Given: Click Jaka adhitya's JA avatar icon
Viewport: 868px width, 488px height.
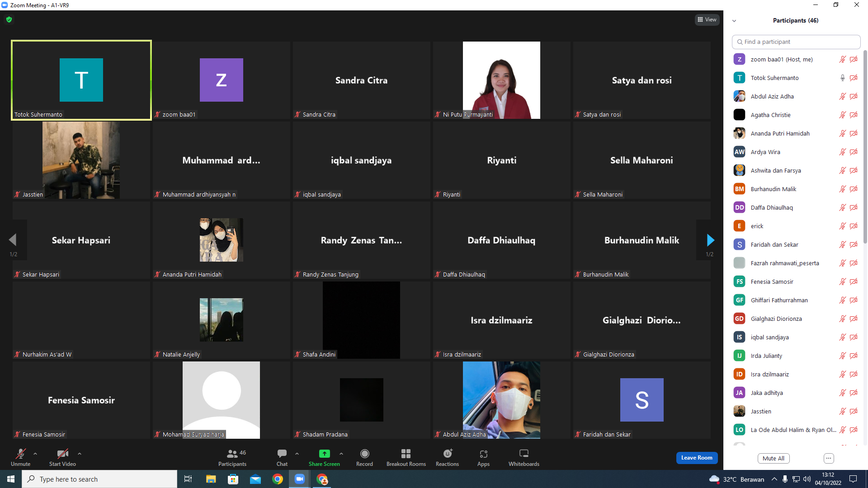Looking at the screenshot, I should 739,393.
